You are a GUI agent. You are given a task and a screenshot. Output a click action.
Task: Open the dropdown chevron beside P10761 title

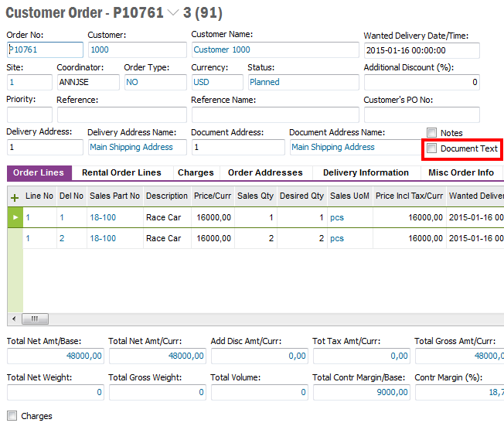pyautogui.click(x=173, y=13)
